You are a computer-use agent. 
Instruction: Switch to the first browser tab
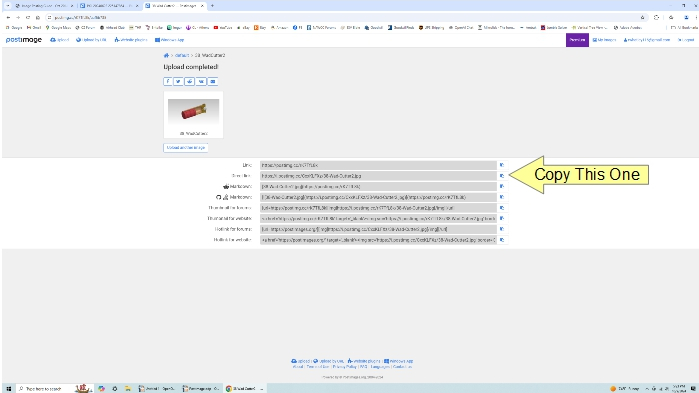pos(45,6)
